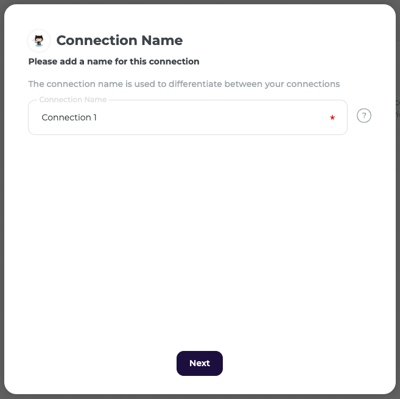Image resolution: width=400 pixels, height=399 pixels.
Task: Click the blank area above the Next button
Action: tap(200, 327)
